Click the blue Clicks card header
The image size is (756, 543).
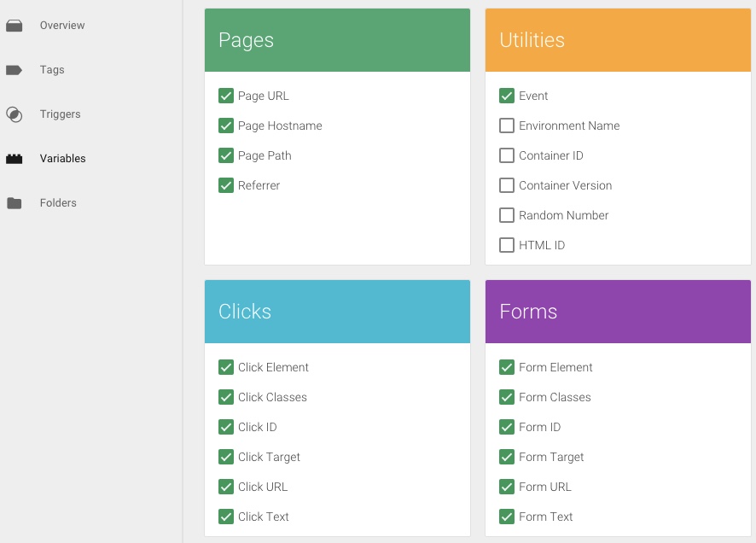point(338,312)
